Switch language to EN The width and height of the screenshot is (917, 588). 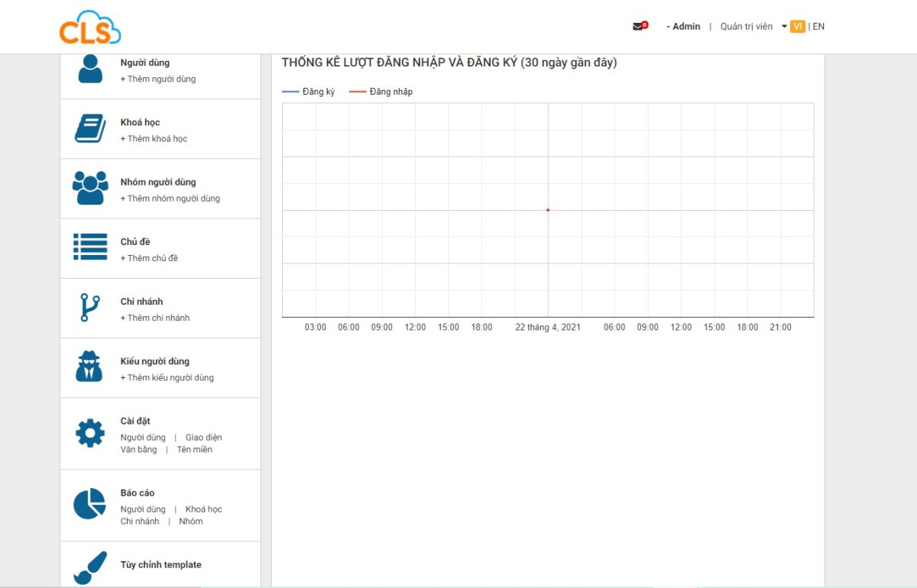tap(818, 26)
